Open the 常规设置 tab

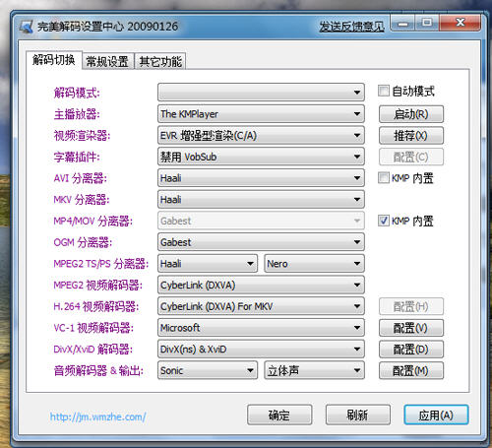[108, 61]
